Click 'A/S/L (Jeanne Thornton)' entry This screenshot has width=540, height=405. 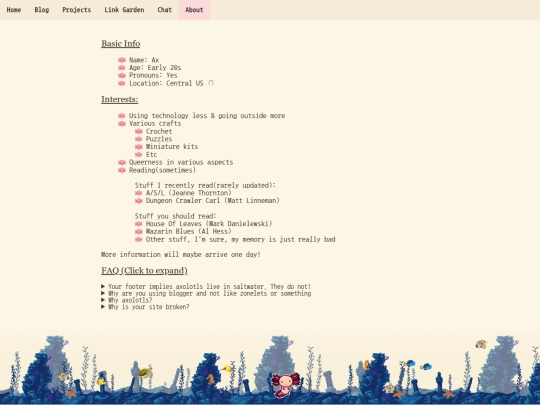point(188,193)
